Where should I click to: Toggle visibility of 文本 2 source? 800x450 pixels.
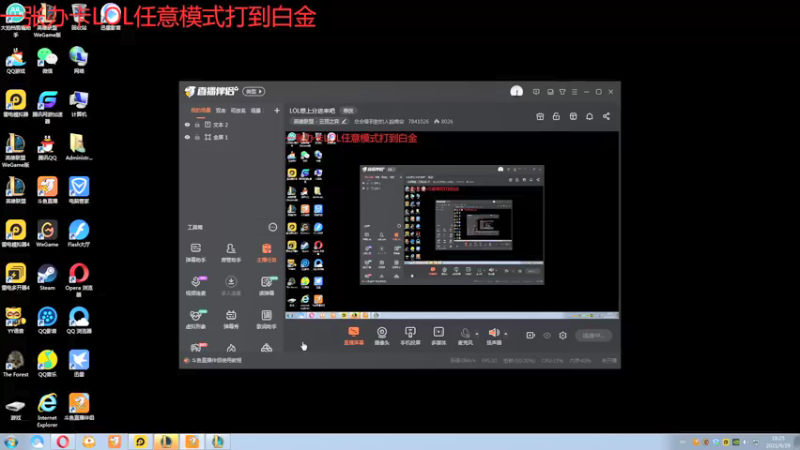coord(187,124)
